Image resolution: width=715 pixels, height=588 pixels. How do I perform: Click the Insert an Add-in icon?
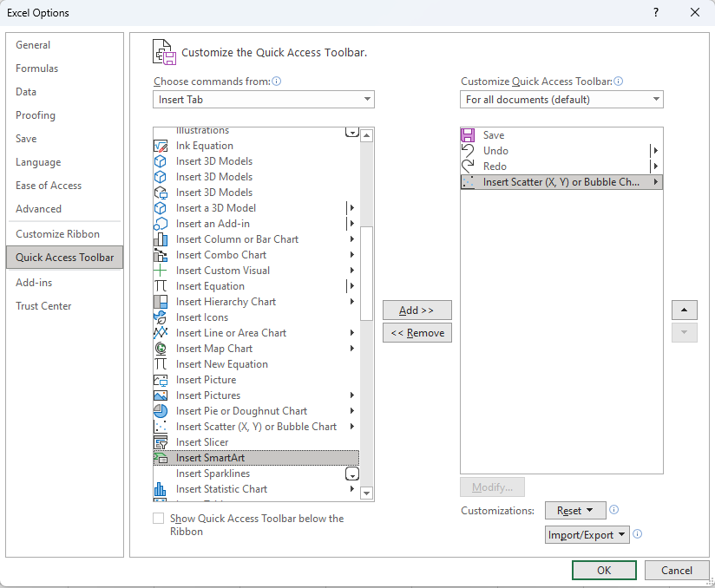pyautogui.click(x=161, y=224)
